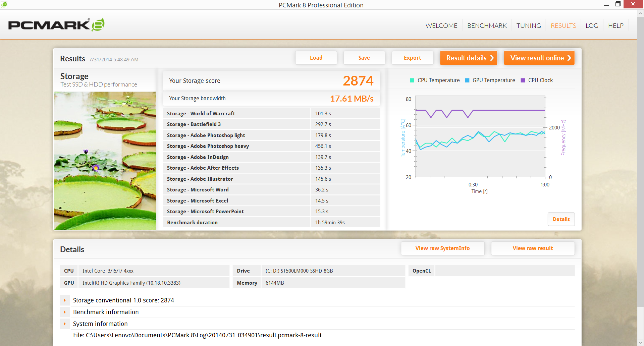Image resolution: width=644 pixels, height=346 pixels.
Task: Select 'Storage - Adobe Photoshop light' row
Action: 271,135
